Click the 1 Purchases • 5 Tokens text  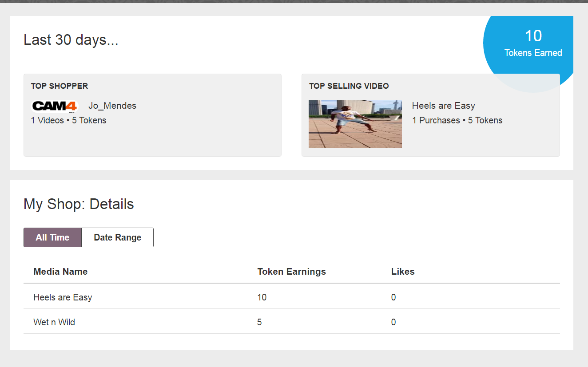(457, 120)
